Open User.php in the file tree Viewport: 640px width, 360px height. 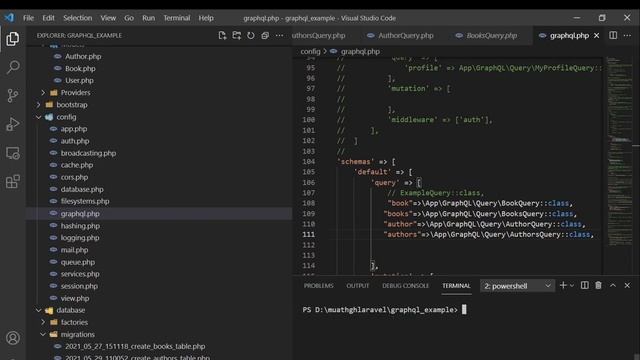pos(79,80)
